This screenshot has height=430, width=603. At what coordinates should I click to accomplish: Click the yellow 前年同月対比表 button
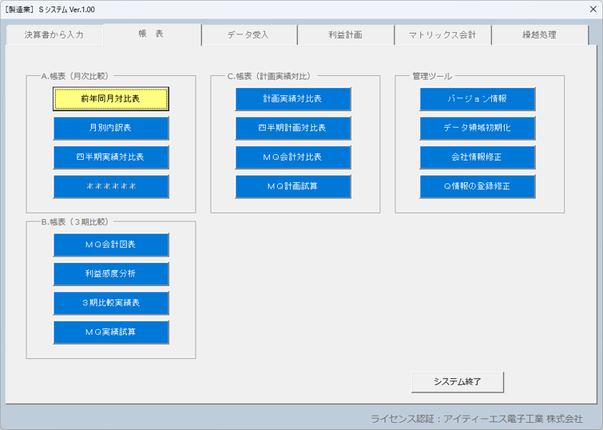pos(111,99)
